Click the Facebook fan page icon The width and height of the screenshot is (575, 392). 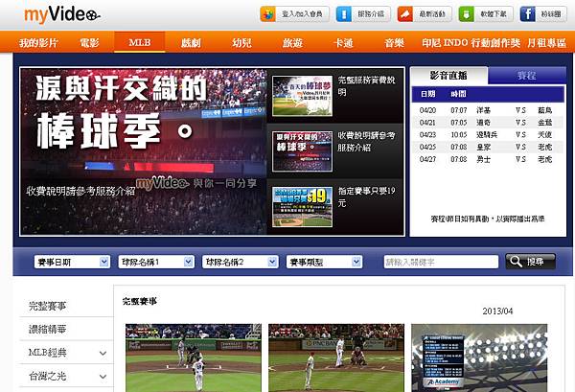point(527,14)
